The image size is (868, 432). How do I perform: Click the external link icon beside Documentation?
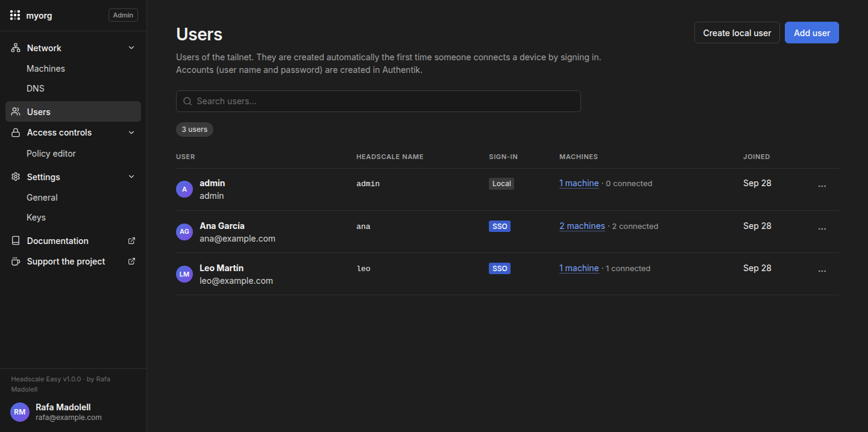click(132, 241)
